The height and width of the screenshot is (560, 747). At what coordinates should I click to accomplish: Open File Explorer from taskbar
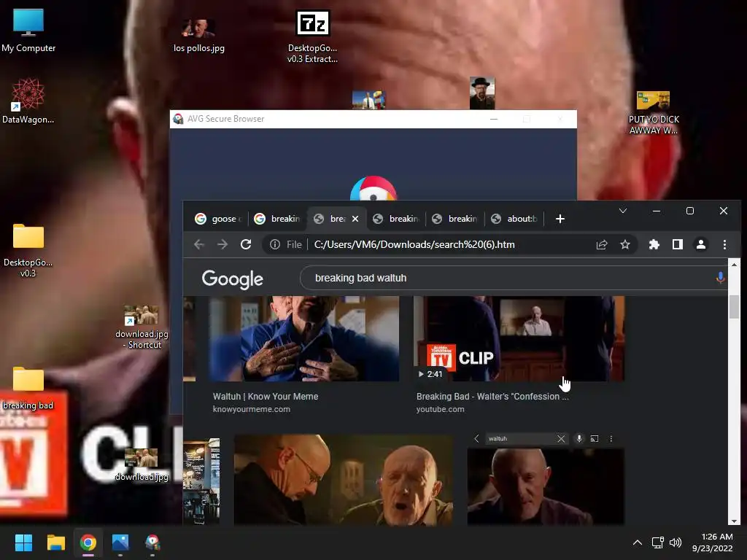55,542
